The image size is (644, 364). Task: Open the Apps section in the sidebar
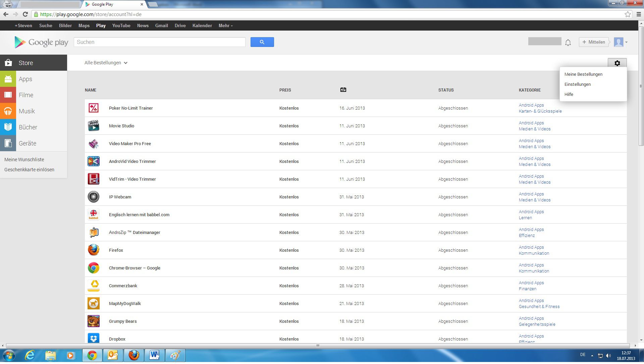coord(25,79)
